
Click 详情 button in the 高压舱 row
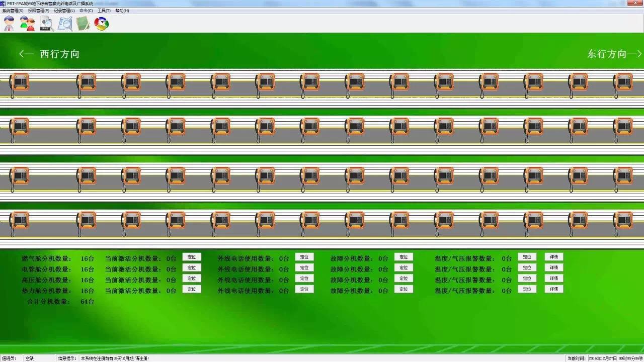coord(553,279)
